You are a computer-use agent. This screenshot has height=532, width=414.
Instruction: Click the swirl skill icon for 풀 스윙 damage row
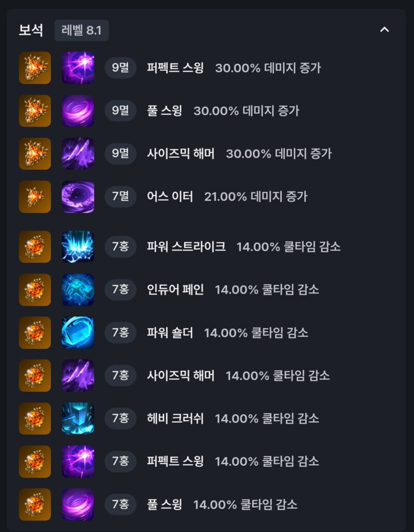click(x=78, y=111)
